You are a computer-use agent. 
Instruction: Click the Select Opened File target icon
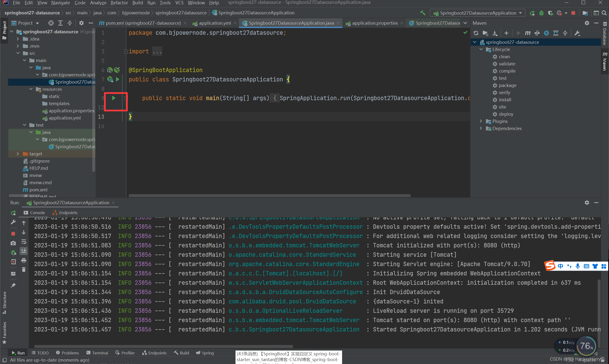pyautogui.click(x=51, y=23)
